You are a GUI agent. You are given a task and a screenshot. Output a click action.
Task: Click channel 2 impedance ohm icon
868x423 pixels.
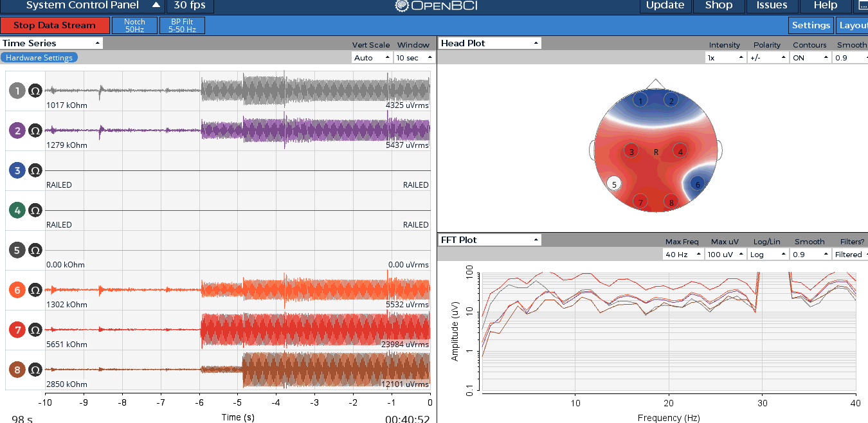[35, 130]
